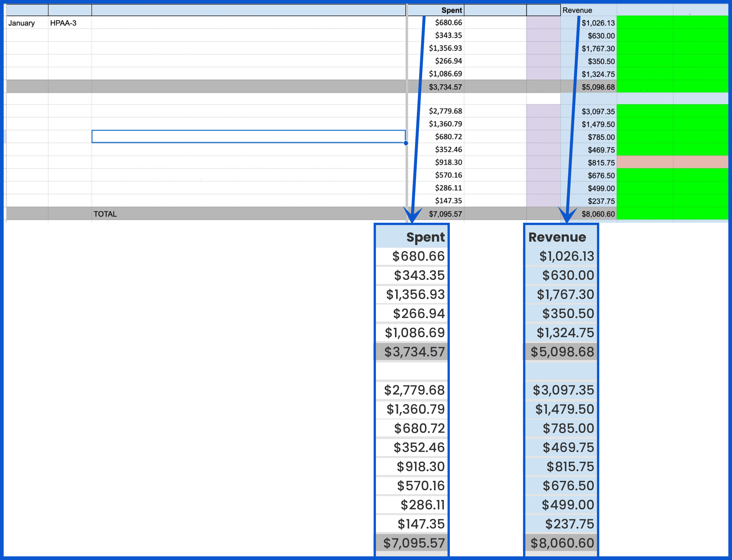The width and height of the screenshot is (732, 560).
Task: Click the blue fill handle of selected cell
Action: (x=406, y=143)
